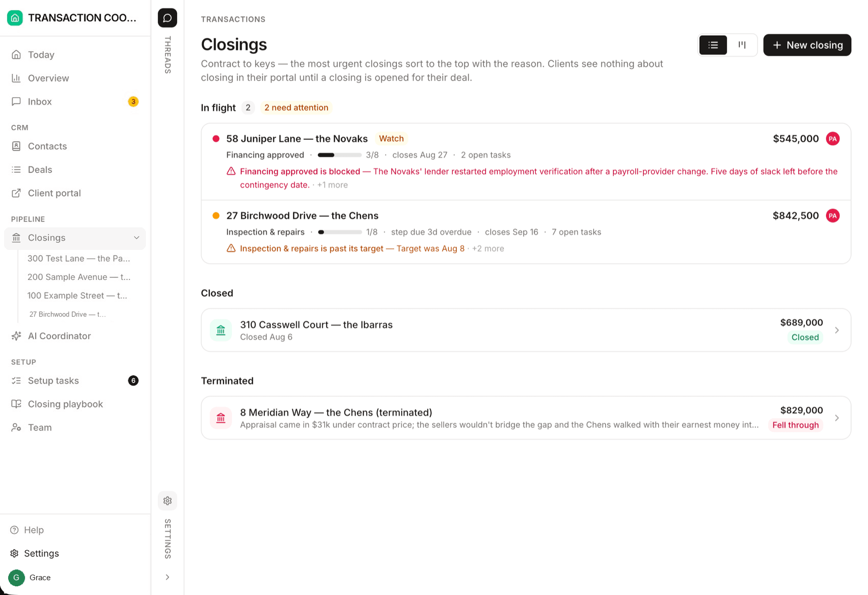The height and width of the screenshot is (595, 868).
Task: Open 310 Casswell Court with its chevron
Action: (x=837, y=331)
